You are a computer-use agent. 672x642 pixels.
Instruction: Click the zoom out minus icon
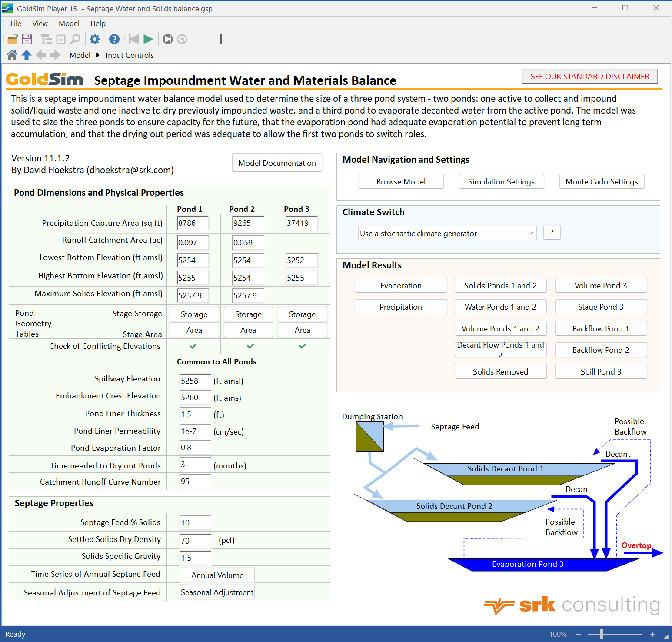click(x=578, y=635)
